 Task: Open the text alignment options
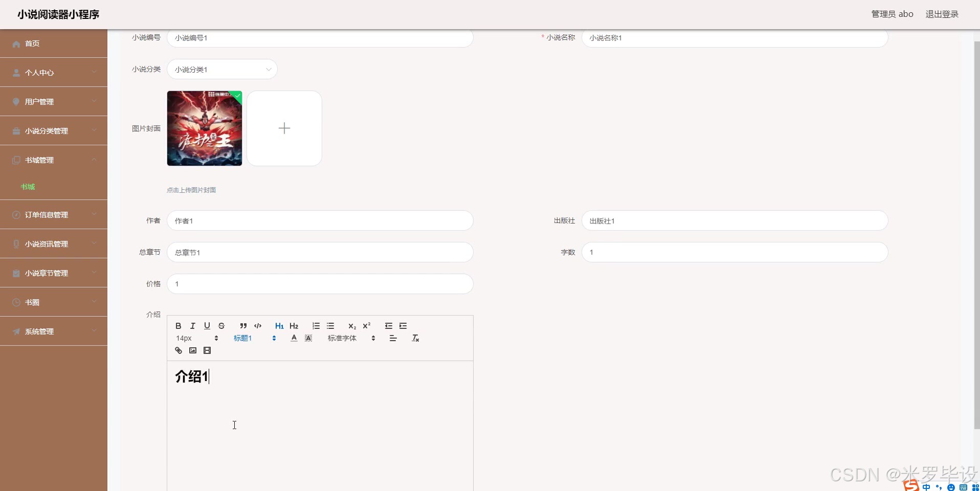393,338
